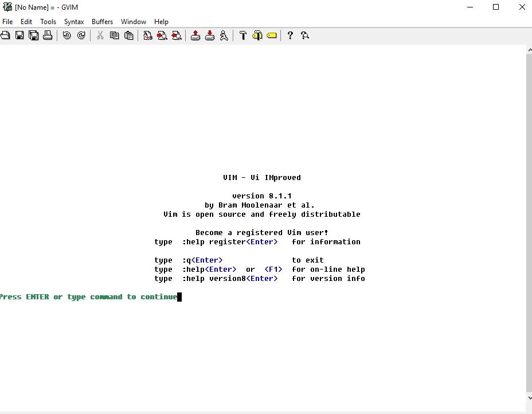Screen dimensions: 532x414
Task: Click the ':help version8<Enter>' text
Action: (230, 278)
